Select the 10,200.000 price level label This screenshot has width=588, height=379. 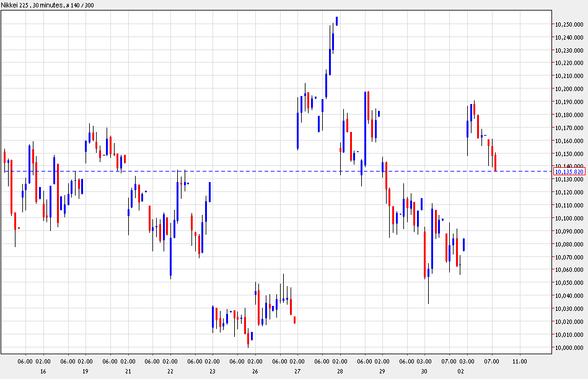569,89
